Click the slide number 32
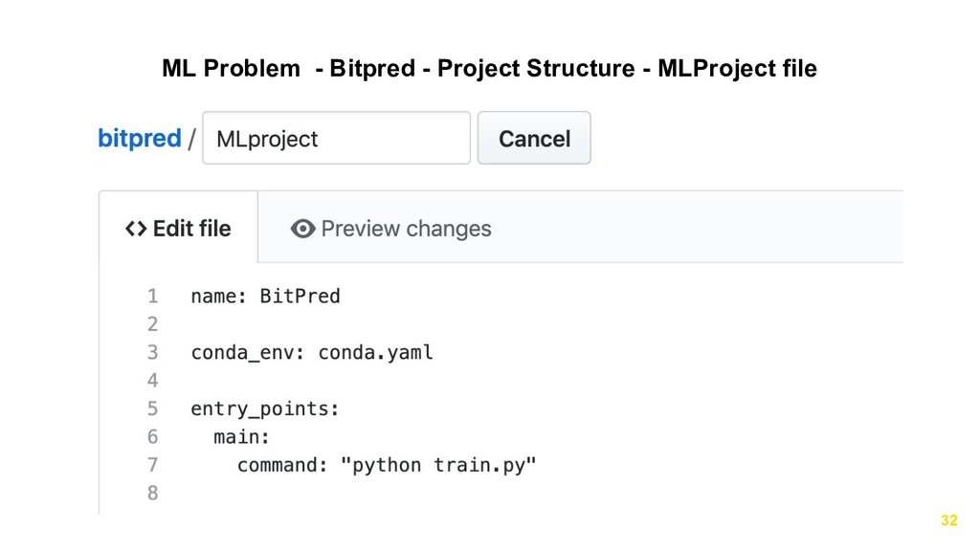 point(948,520)
